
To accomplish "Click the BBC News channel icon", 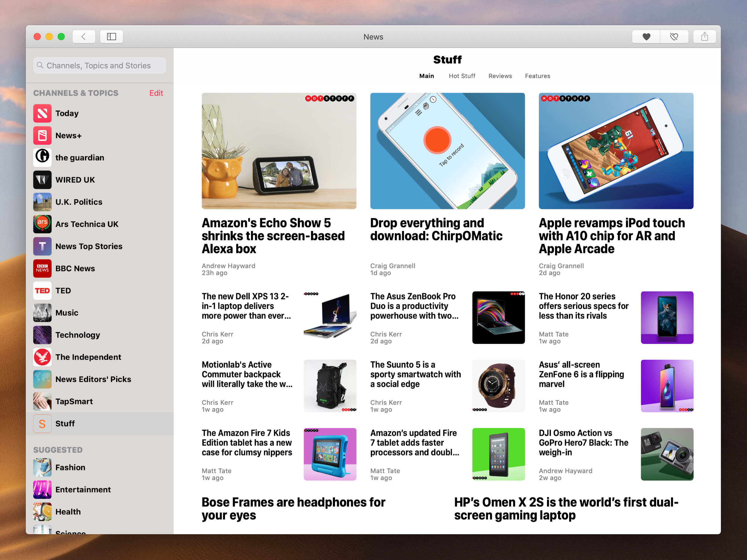I will tap(42, 268).
